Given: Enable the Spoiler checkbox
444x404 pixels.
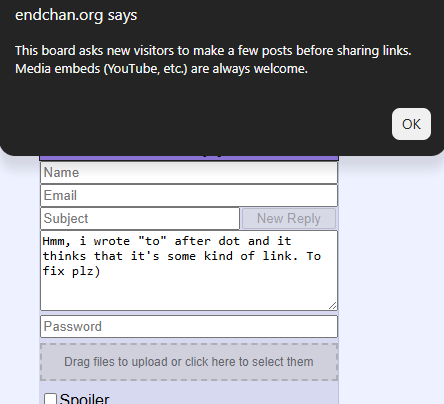Looking at the screenshot, I should [x=50, y=399].
